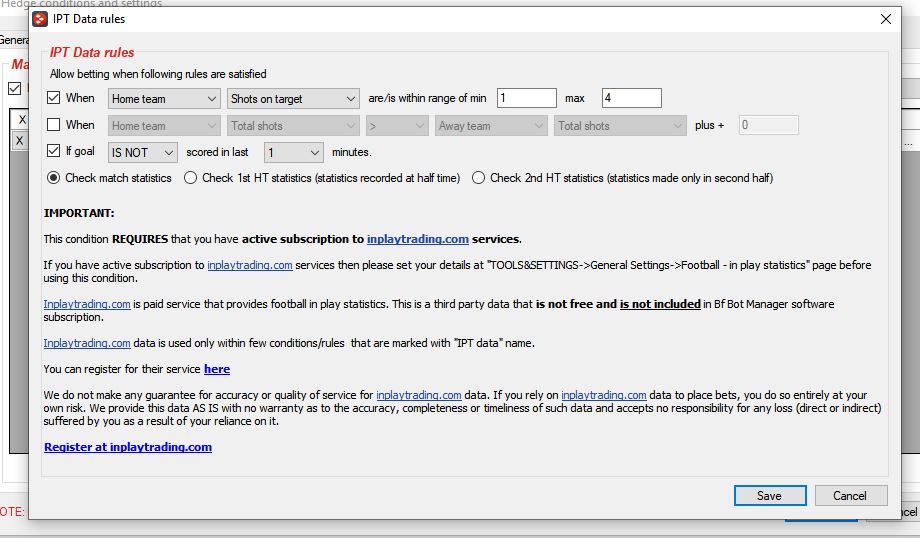Enable the second When comparison rule checkbox

click(x=53, y=124)
